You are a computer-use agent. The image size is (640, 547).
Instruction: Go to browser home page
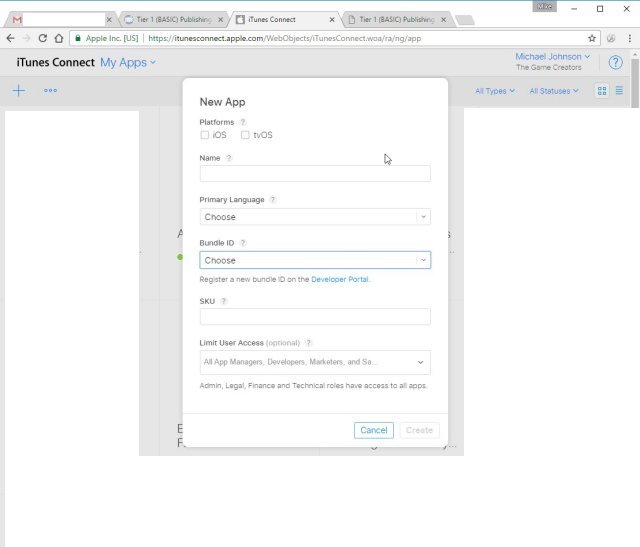tap(59, 38)
